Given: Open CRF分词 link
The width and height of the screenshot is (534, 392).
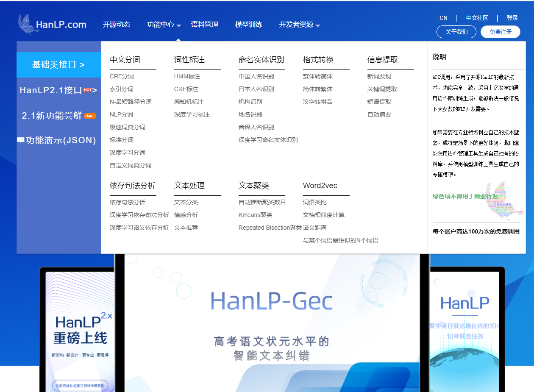Looking at the screenshot, I should pyautogui.click(x=122, y=76).
